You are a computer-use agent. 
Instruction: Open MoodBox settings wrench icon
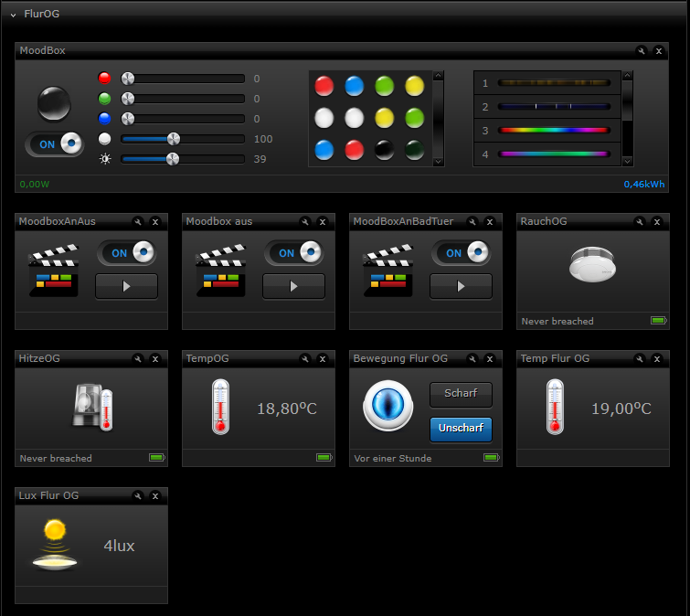pyautogui.click(x=642, y=51)
